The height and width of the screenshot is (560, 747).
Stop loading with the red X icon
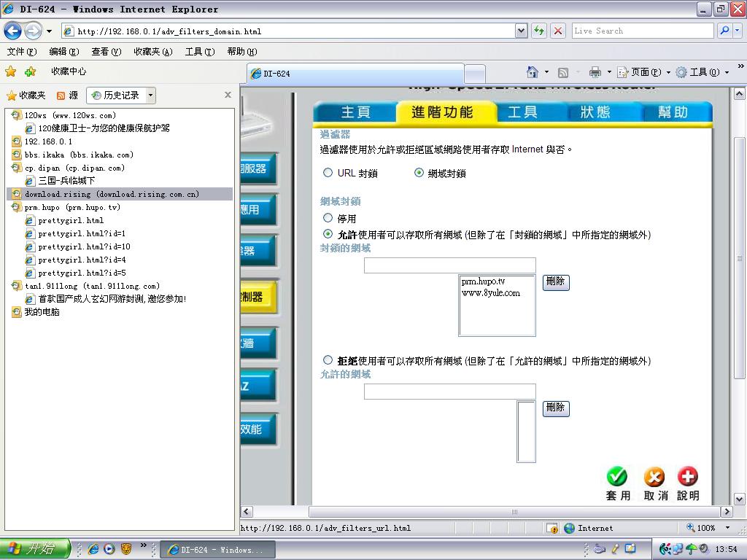(x=558, y=31)
